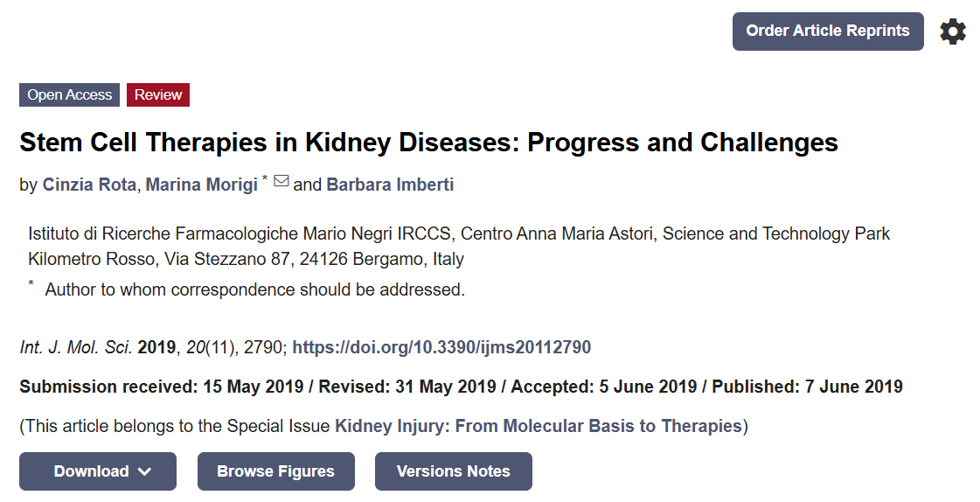The height and width of the screenshot is (502, 980).
Task: Click the Int. J. Mol. Sci. journal name
Action: point(76,347)
